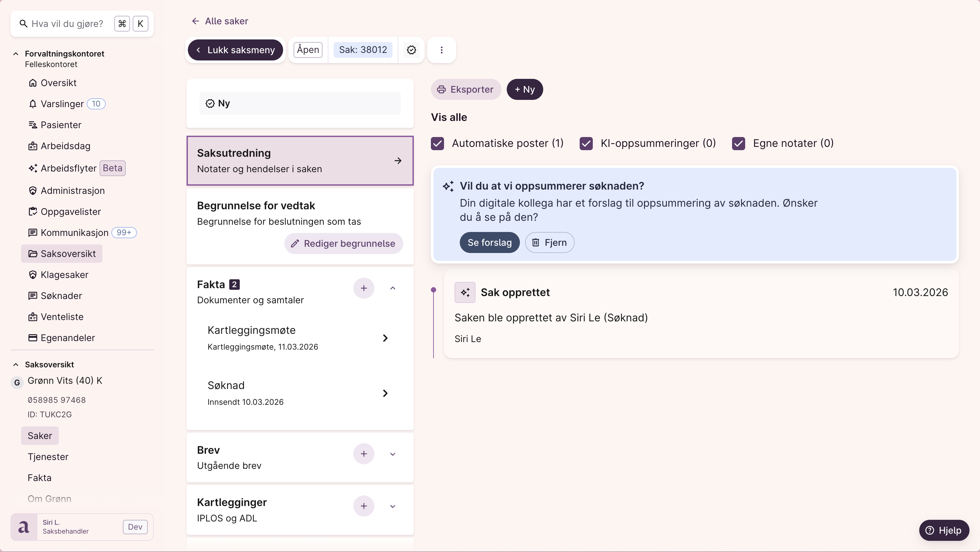Open Arbeidsflyter sparkle item
Screen dimensions: 980x552
click(x=69, y=168)
